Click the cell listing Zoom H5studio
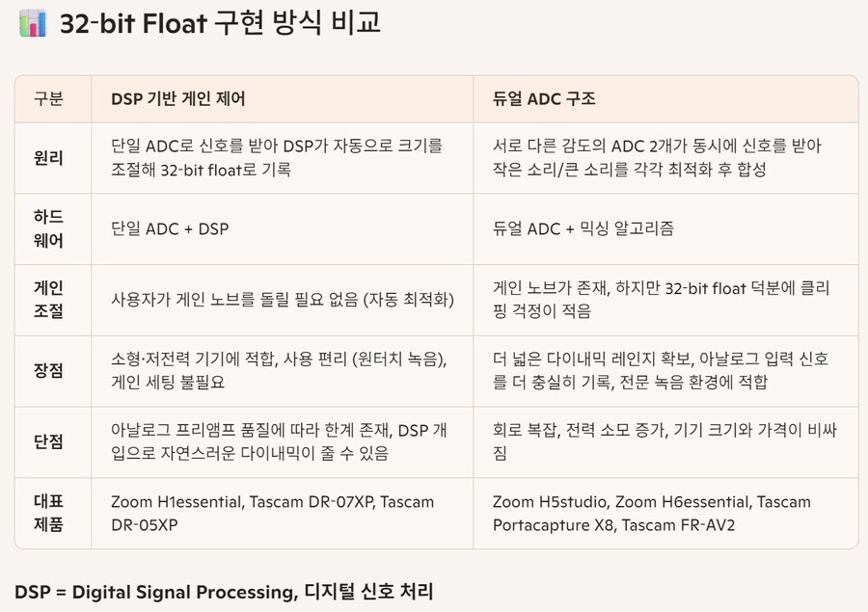Viewport: 868px width, 612px height. click(651, 513)
